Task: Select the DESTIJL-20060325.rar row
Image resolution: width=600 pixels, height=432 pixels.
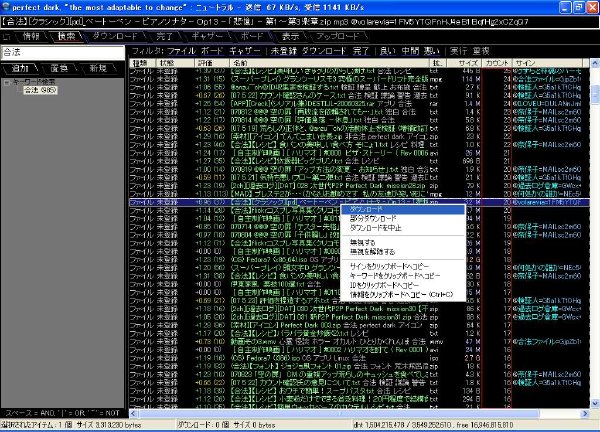Action: click(359, 103)
